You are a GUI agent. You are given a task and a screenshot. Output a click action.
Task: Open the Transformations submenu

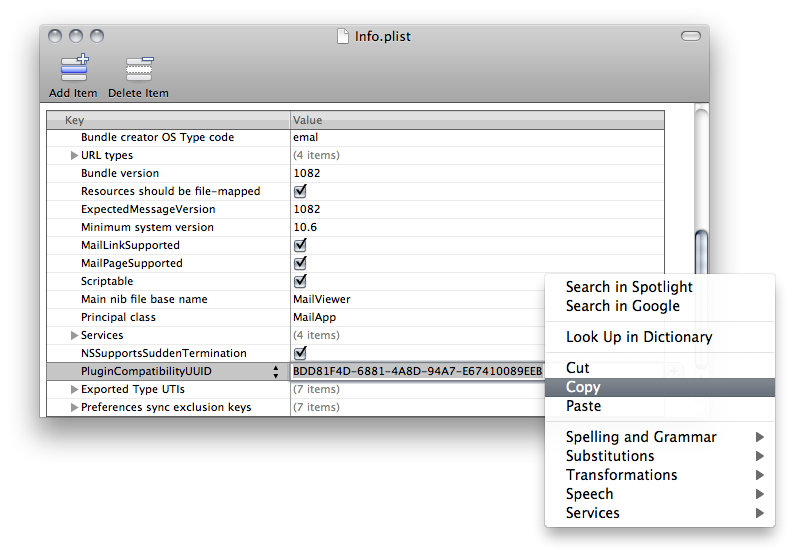tap(660, 475)
